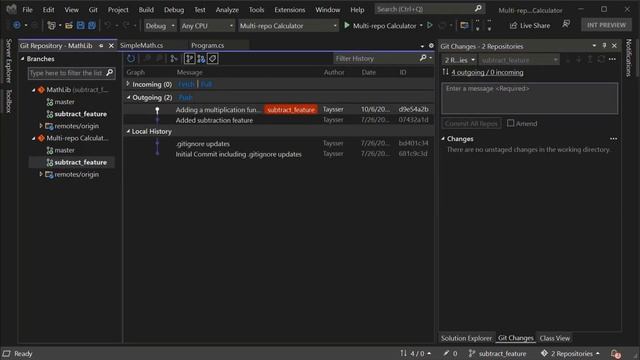Toggle the Amend checkbox
The width and height of the screenshot is (640, 360).
(x=511, y=123)
